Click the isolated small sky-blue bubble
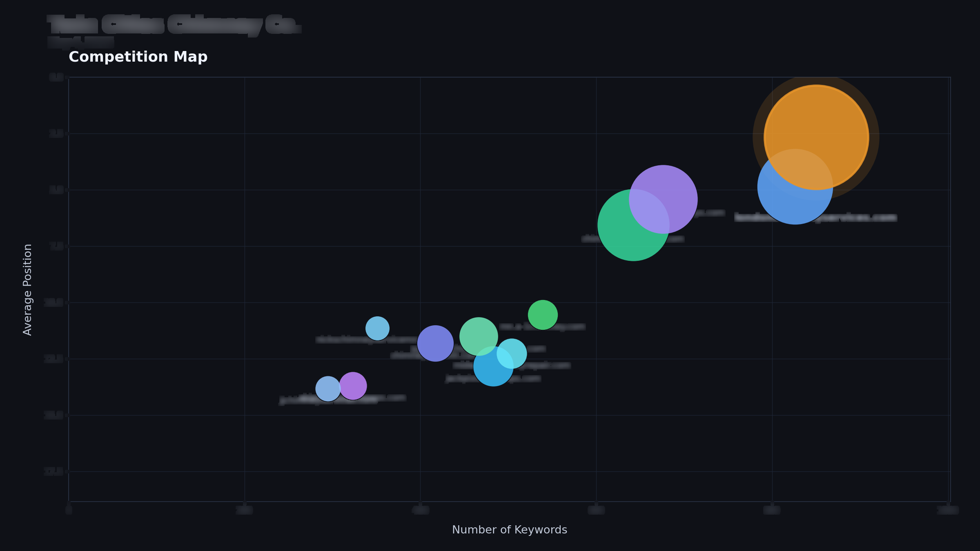The width and height of the screenshot is (980, 551). pyautogui.click(x=377, y=328)
